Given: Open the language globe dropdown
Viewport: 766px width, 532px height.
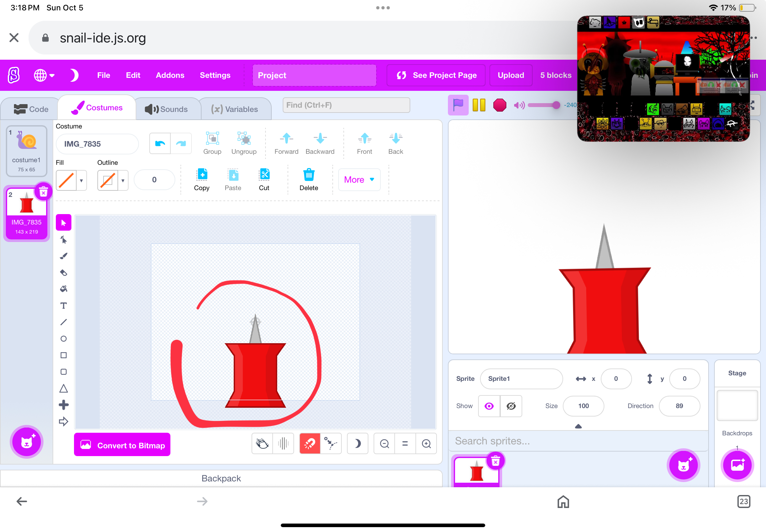Looking at the screenshot, I should point(44,75).
